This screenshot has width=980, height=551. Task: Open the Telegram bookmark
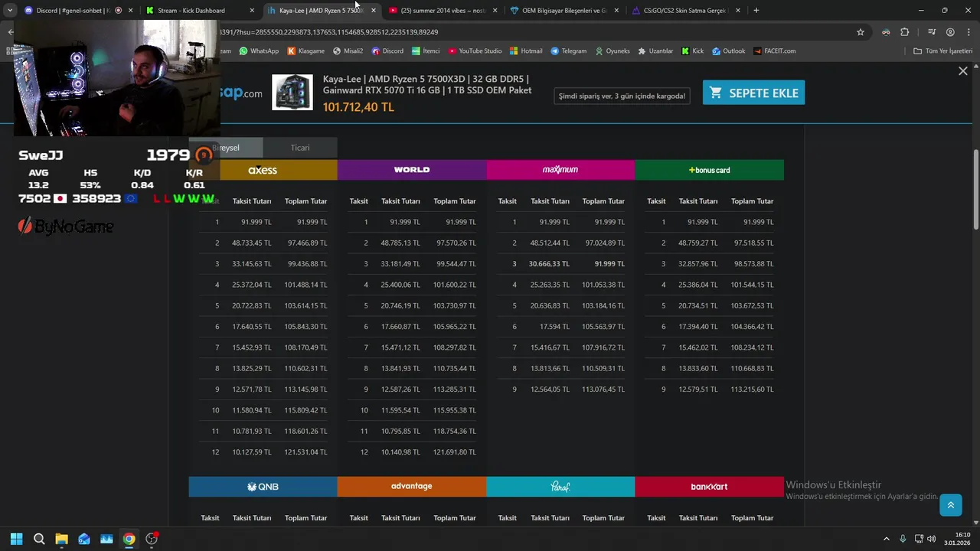click(x=568, y=51)
